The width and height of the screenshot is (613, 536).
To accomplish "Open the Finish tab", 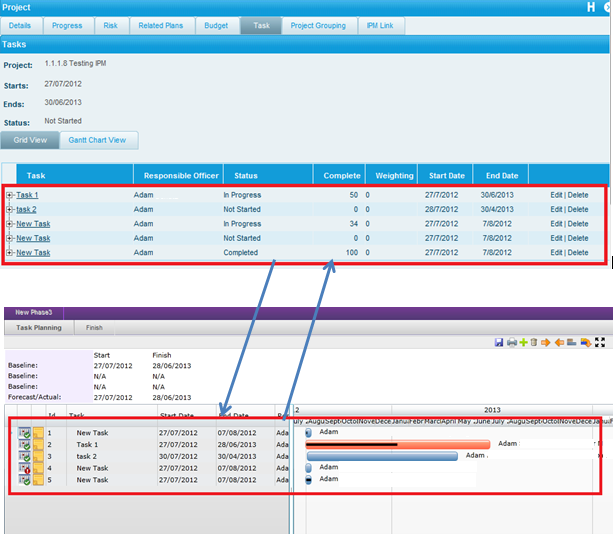I will coord(94,328).
